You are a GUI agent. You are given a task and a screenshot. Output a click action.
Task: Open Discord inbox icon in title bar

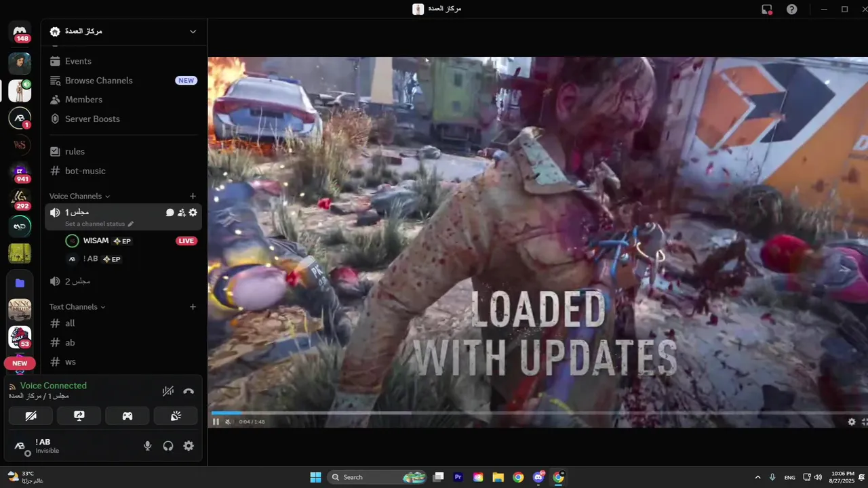click(x=767, y=9)
